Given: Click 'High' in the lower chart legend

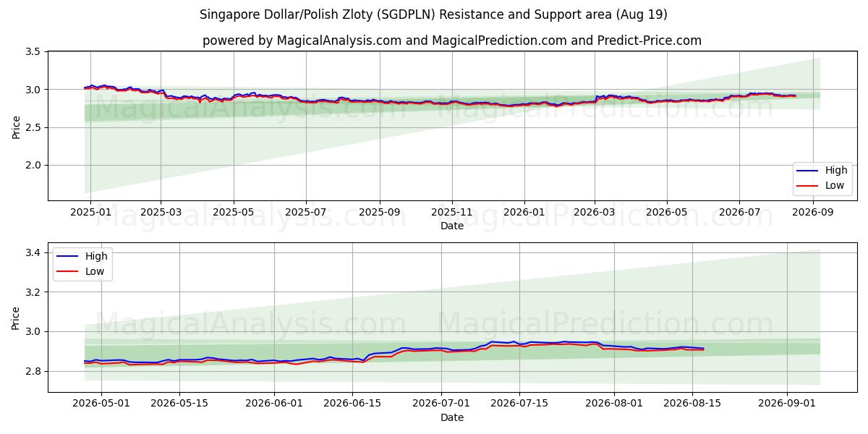Looking at the screenshot, I should (x=96, y=256).
